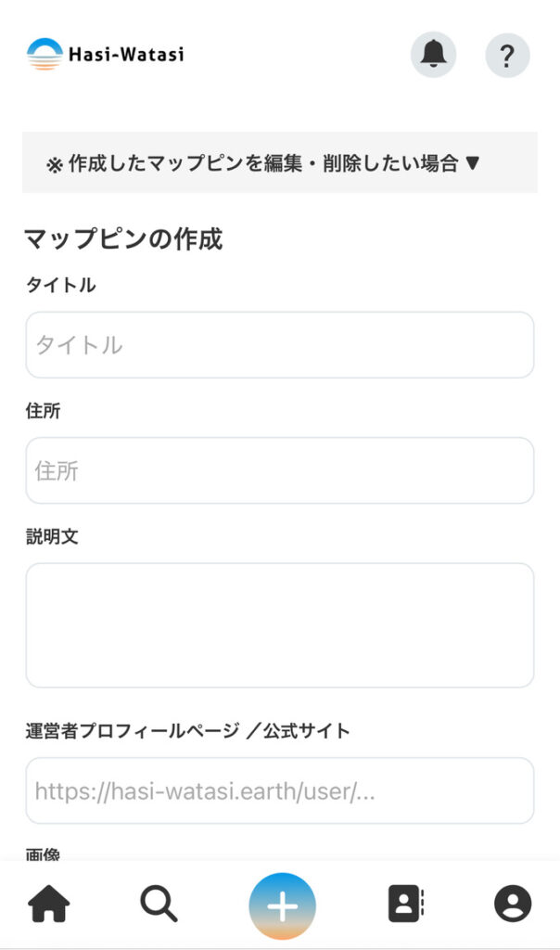Open the address book icon
The width and height of the screenshot is (560, 950).
405,904
